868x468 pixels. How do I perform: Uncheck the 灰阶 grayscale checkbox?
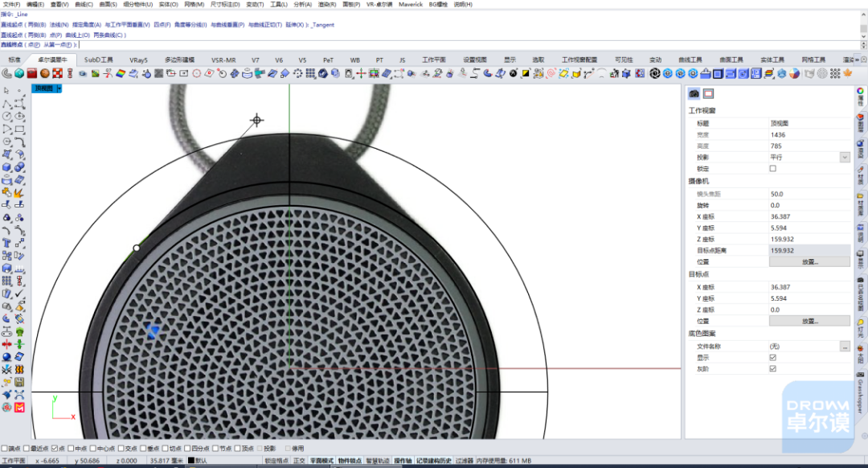773,368
